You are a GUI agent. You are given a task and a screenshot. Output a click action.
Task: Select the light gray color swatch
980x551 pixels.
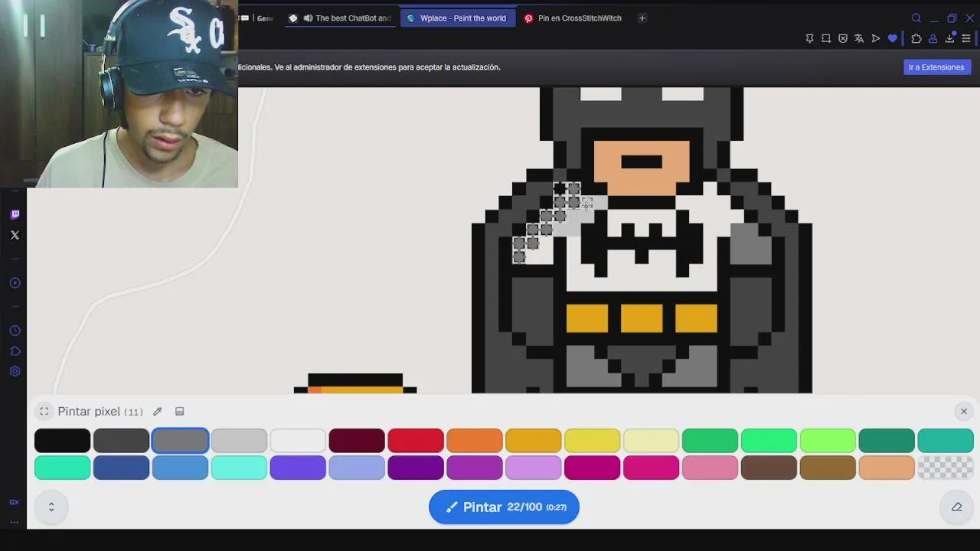239,441
